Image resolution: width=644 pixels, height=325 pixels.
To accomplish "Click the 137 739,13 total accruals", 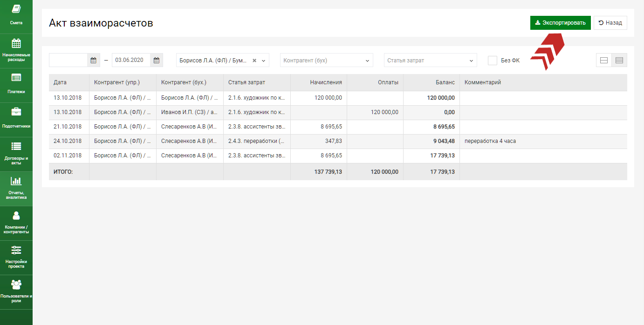I will click(x=328, y=172).
